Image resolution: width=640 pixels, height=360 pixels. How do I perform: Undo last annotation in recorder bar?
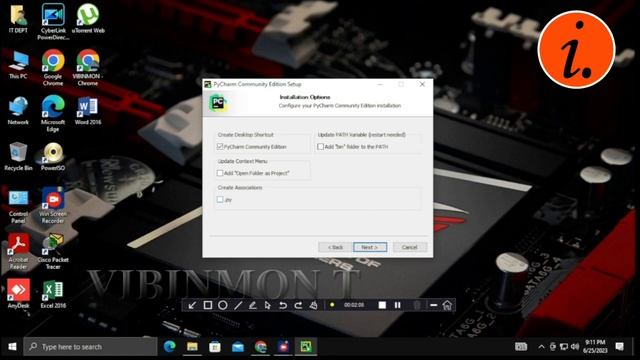click(x=283, y=305)
